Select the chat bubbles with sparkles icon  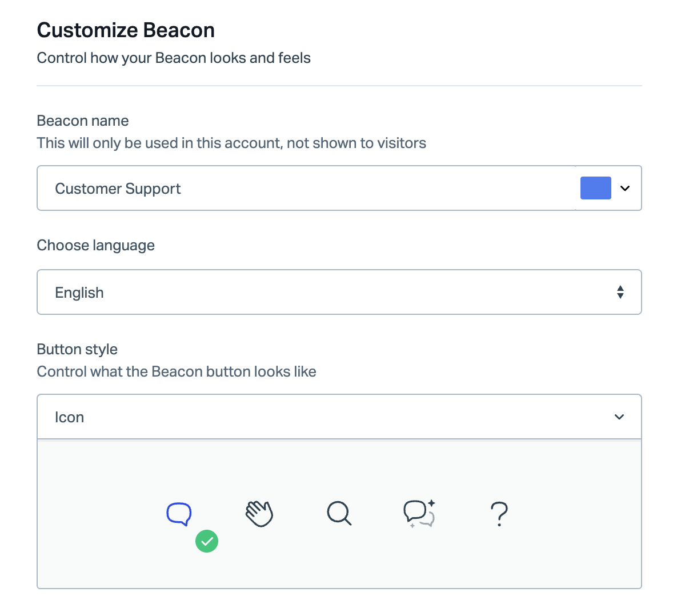pos(419,514)
